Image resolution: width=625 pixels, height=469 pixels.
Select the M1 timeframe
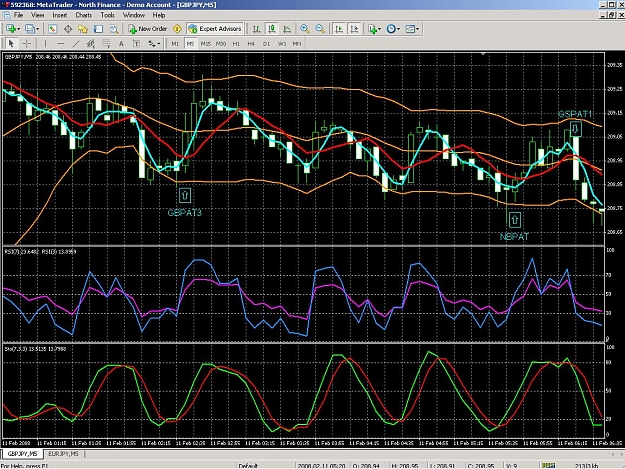point(175,43)
